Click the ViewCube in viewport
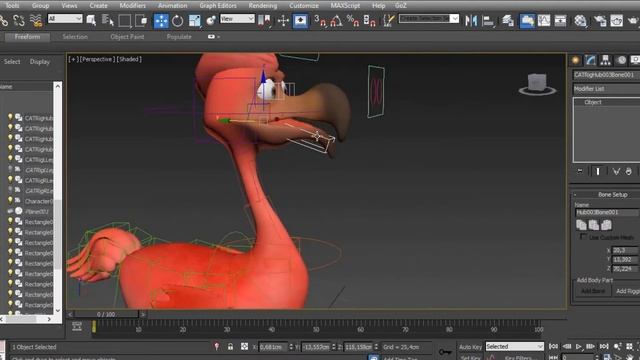Image resolution: width=640 pixels, height=360 pixels. coord(537,84)
